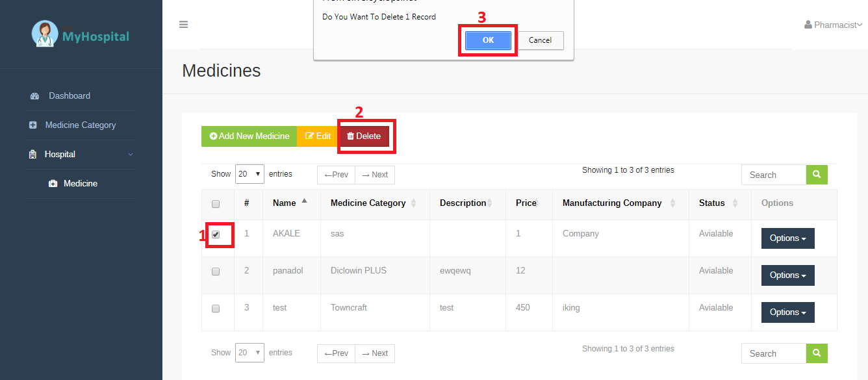Tick the select-all checkbox in table header
The width and height of the screenshot is (868, 380).
coord(216,204)
